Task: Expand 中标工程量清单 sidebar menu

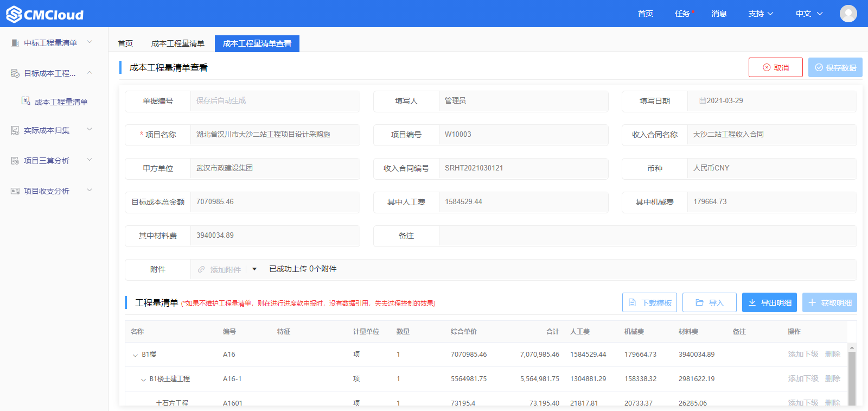Action: tap(90, 42)
